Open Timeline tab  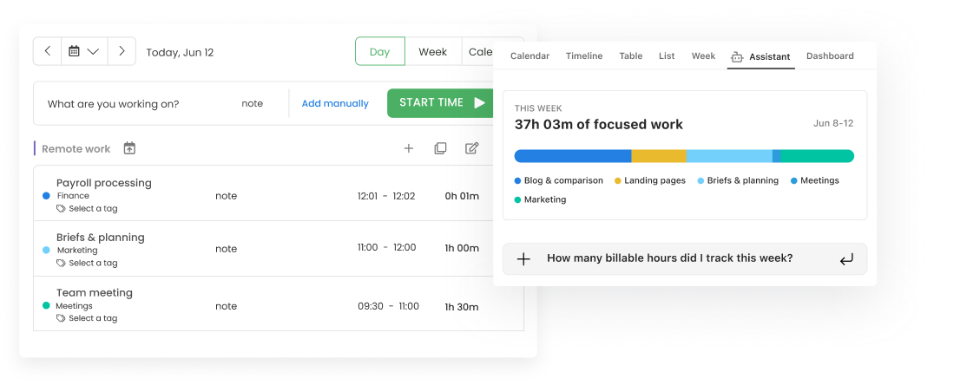coord(584,56)
